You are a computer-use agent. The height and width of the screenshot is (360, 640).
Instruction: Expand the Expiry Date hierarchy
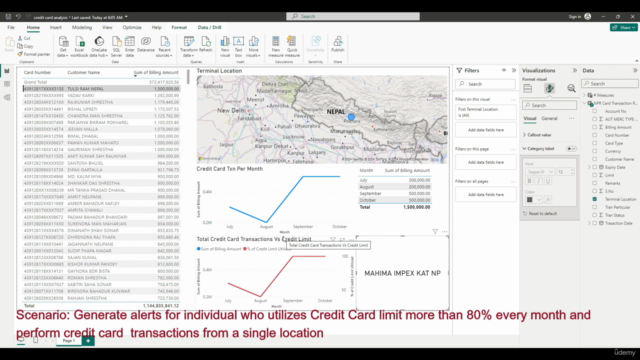pos(589,167)
